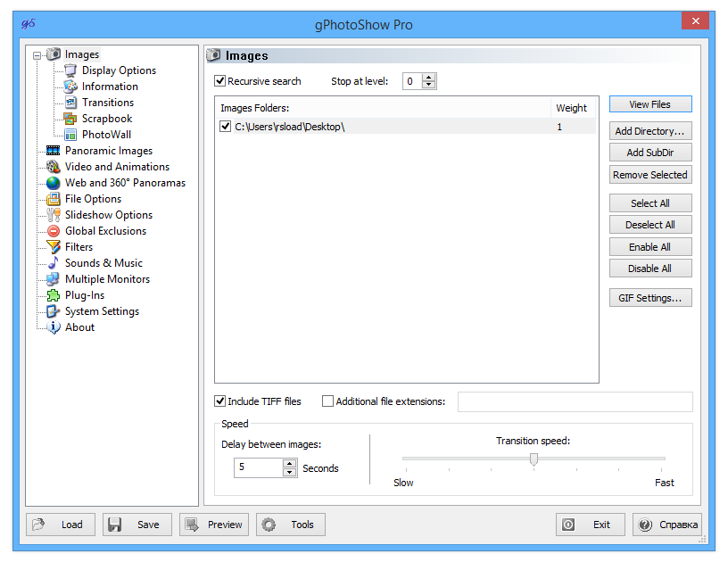This screenshot has width=728, height=562.
Task: Click the Display Options monitor icon
Action: (70, 70)
